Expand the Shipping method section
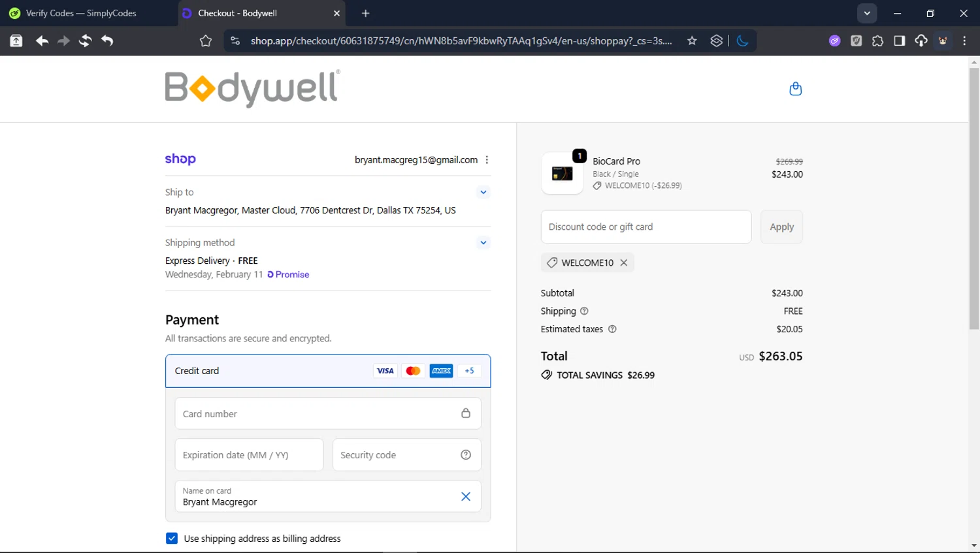 (483, 242)
